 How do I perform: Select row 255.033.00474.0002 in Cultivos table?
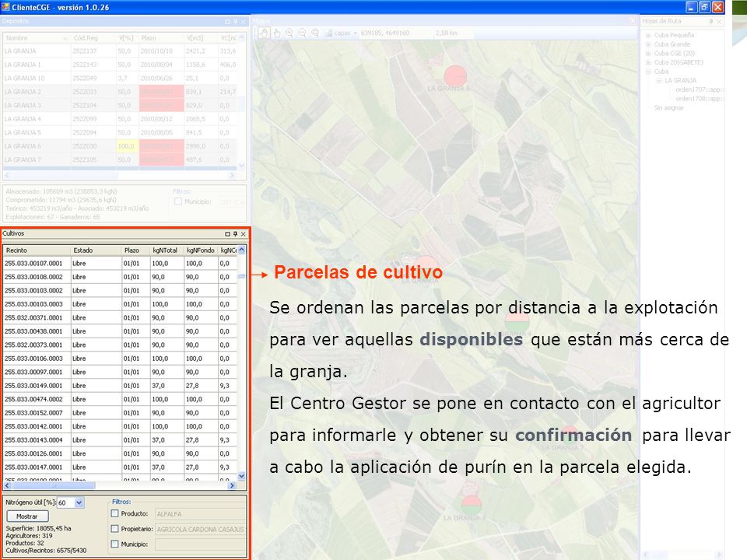point(120,399)
